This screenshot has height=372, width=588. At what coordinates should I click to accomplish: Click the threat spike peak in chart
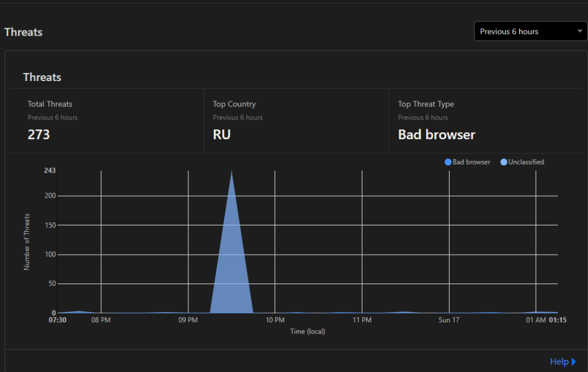coord(231,171)
